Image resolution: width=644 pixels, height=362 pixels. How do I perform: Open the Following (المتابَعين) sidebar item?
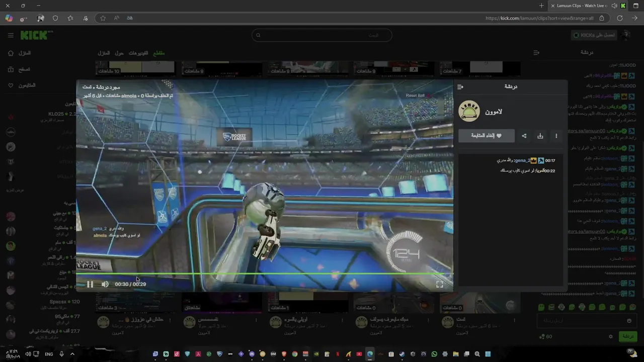point(22,85)
